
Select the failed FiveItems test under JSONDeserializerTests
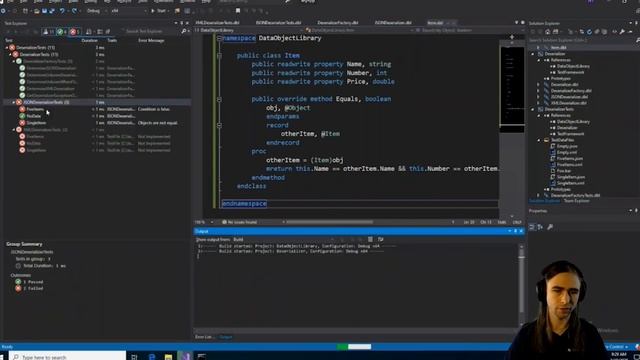pos(35,109)
